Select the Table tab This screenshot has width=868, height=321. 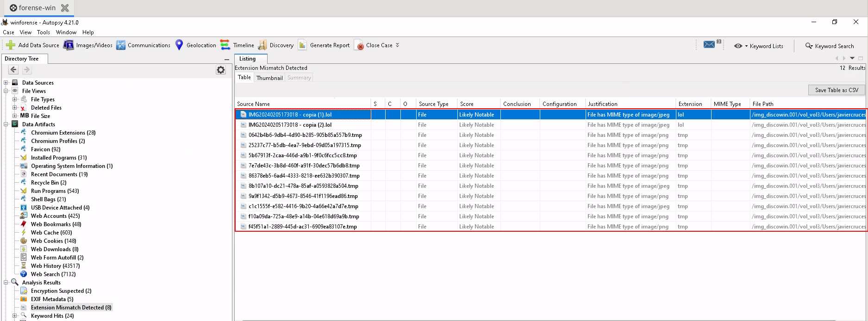click(244, 77)
